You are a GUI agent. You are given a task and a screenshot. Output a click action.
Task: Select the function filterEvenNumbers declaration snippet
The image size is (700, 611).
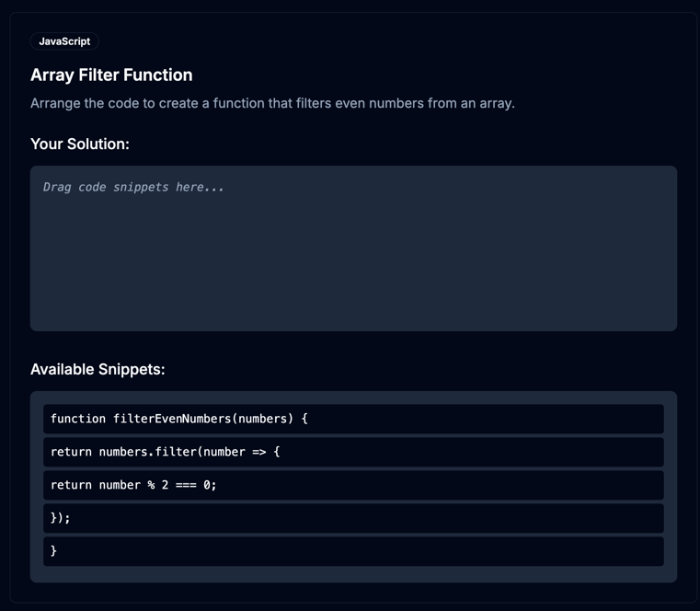(x=353, y=419)
